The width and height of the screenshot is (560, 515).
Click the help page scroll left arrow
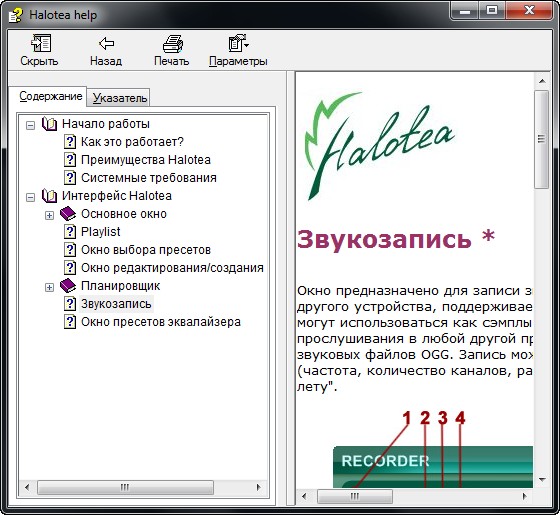pyautogui.click(x=304, y=496)
